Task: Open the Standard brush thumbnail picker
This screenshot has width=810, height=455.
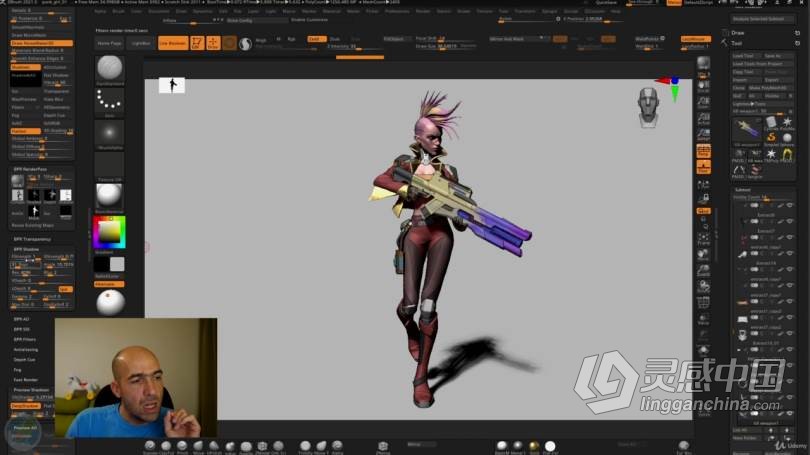Action: (110, 70)
